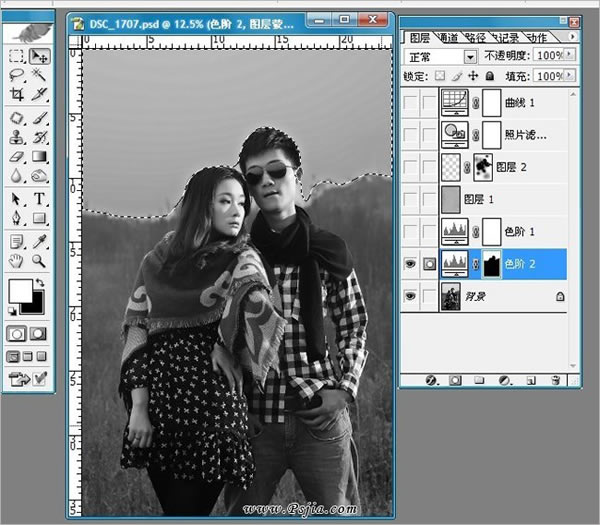Screen dimensions: 600x525
Task: Reset default foreground and background colors
Action: click(12, 311)
